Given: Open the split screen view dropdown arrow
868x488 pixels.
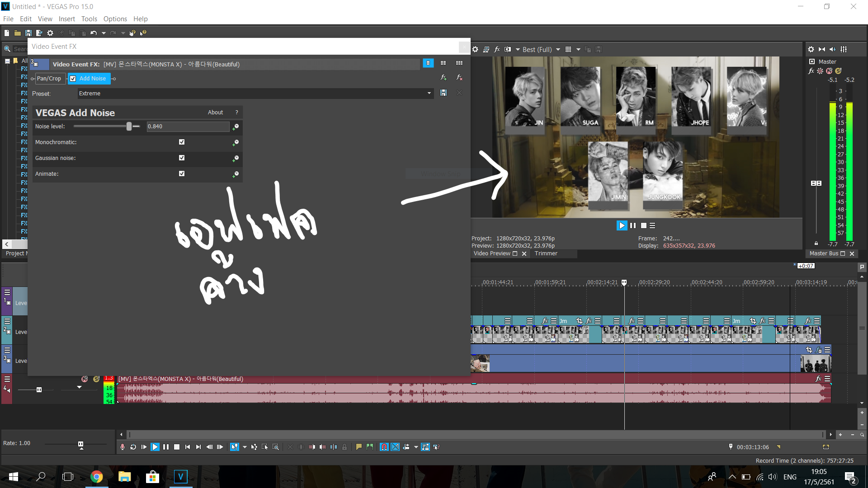Looking at the screenshot, I should (518, 50).
